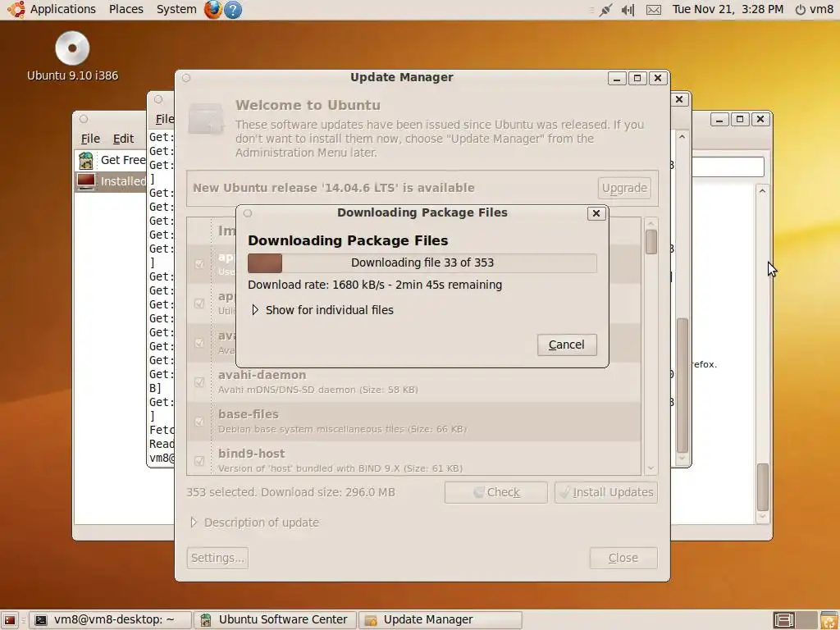
Task: Open File menu in terminal window
Action: pos(164,119)
